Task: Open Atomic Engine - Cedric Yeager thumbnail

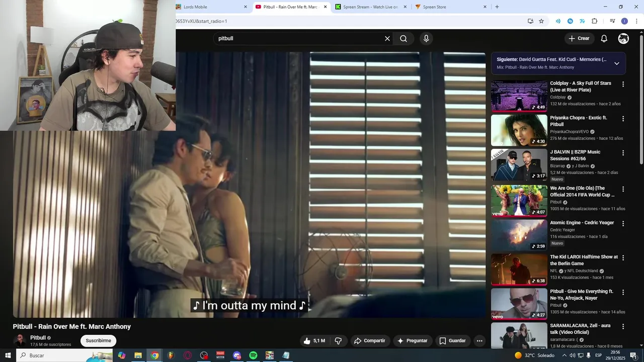Action: 519,235
